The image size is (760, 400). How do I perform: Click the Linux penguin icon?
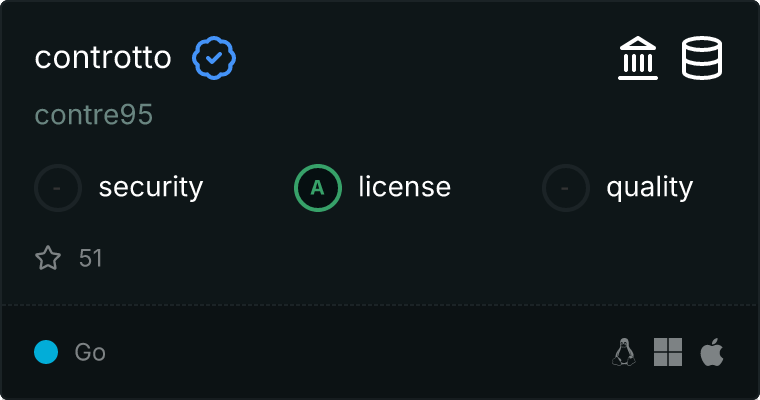(625, 352)
